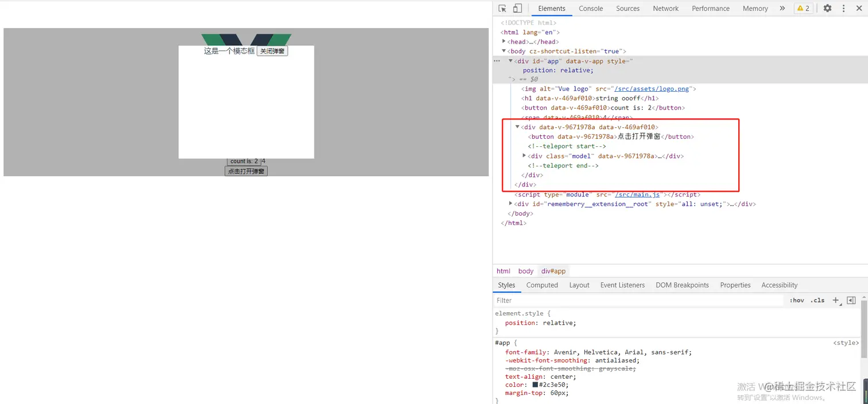The width and height of the screenshot is (868, 404).
Task: Select the Elements tab
Action: [x=552, y=8]
